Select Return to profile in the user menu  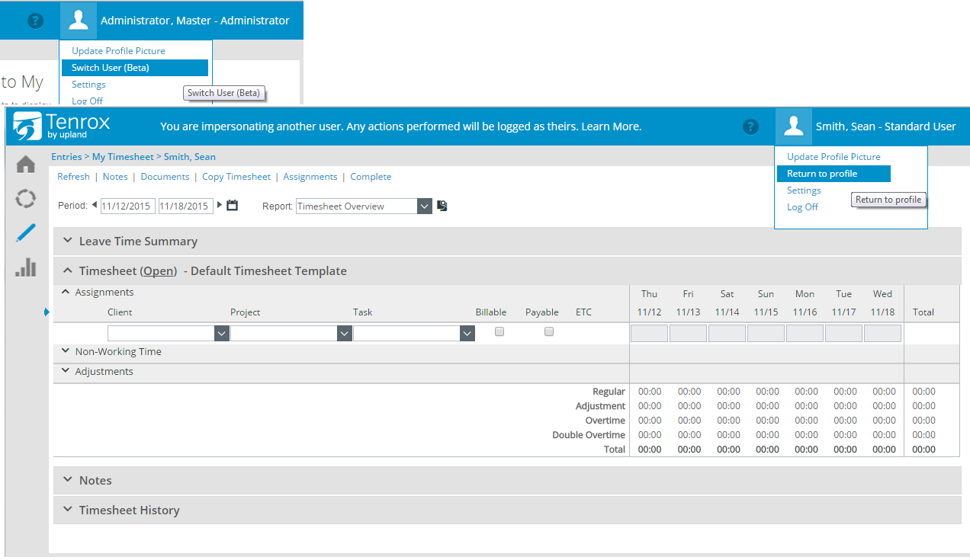point(822,174)
